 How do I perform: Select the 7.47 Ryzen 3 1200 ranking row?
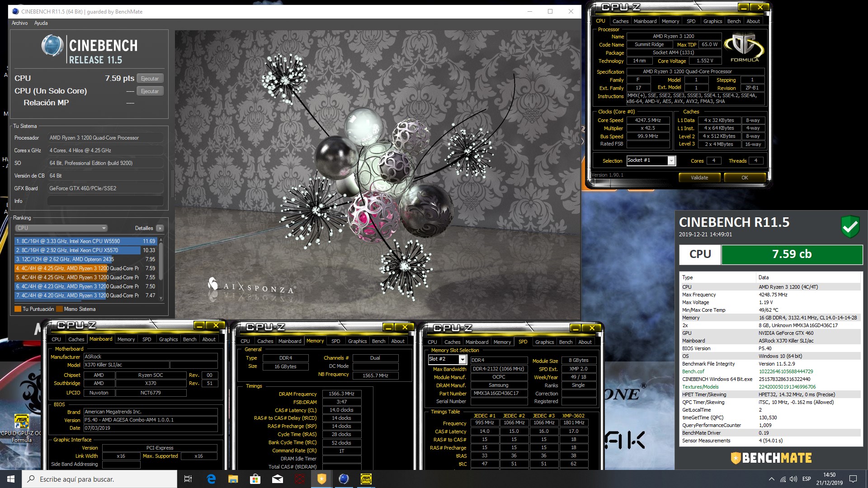point(86,296)
